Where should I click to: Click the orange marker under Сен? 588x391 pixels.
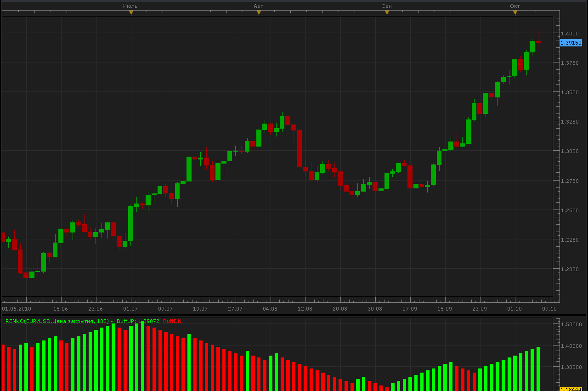[x=387, y=13]
